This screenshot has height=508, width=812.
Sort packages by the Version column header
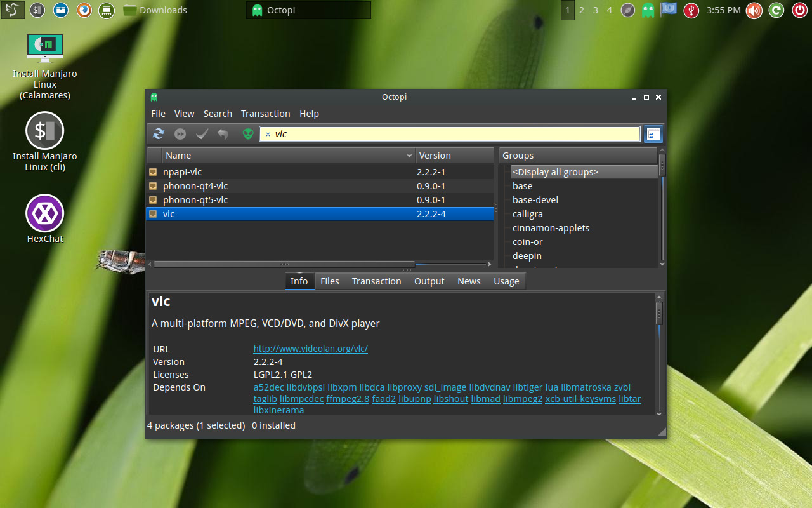(454, 156)
